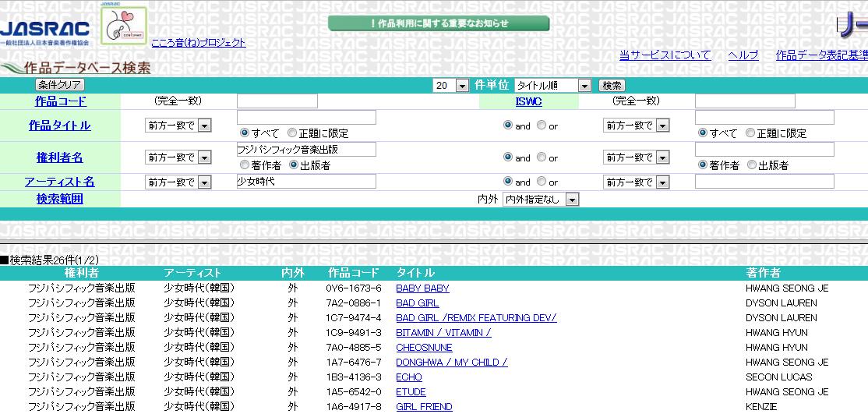The width and height of the screenshot is (868, 414).
Task: Click the JASRAC logo
Action: click(x=45, y=32)
